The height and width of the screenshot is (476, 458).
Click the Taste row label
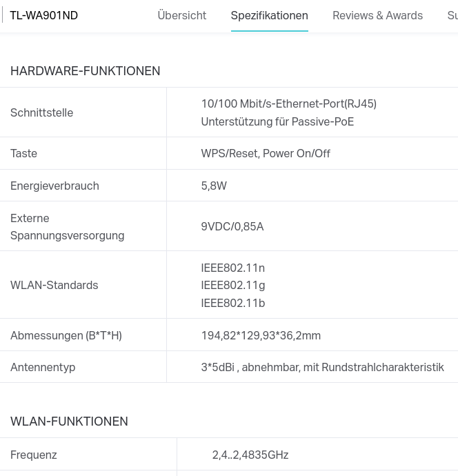pos(23,153)
